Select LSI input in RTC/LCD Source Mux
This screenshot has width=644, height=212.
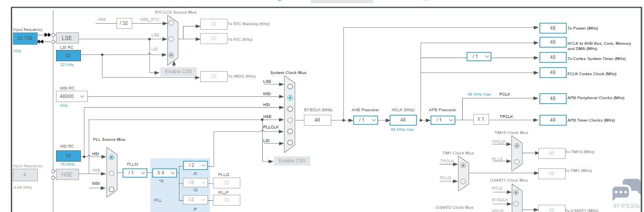tap(171, 55)
